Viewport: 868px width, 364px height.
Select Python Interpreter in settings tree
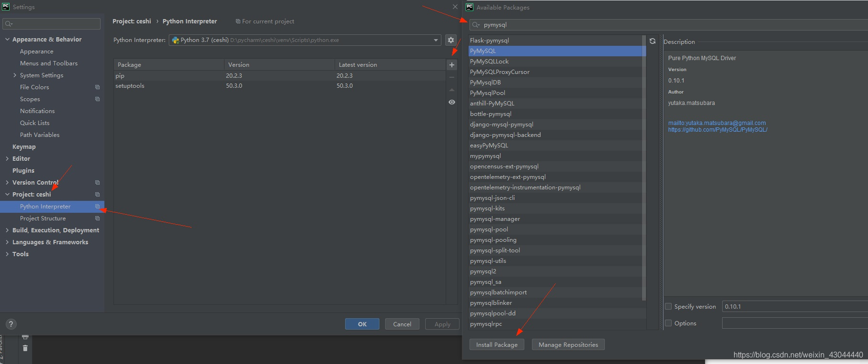tap(52, 207)
